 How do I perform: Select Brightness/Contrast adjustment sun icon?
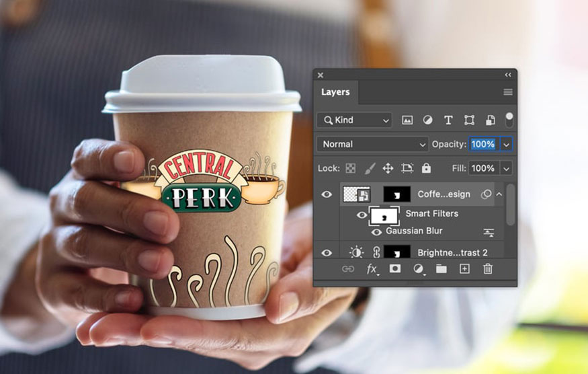(356, 252)
